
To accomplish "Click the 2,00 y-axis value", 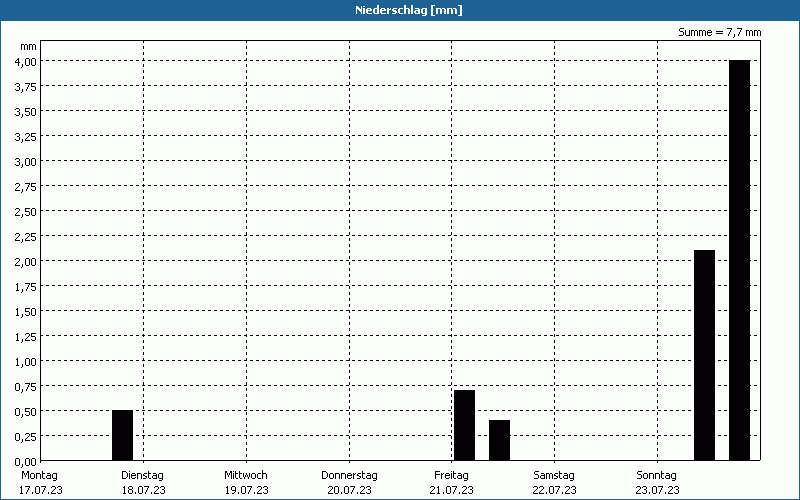I will [x=26, y=262].
